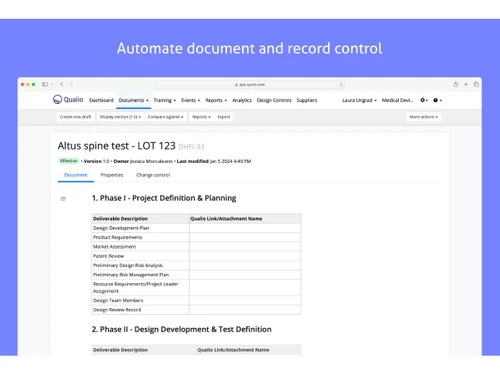500x375 pixels.
Task: Click Create new draft button
Action: point(75,117)
